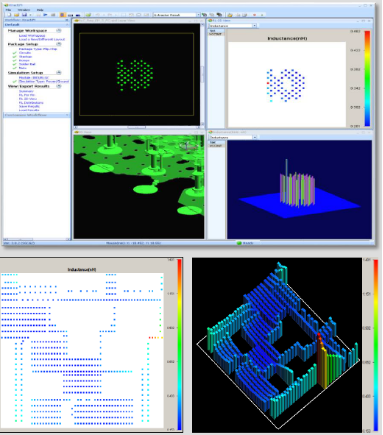Viewport: 383px width, 435px height.
Task: Open the Nets step link
Action: click(x=23, y=68)
